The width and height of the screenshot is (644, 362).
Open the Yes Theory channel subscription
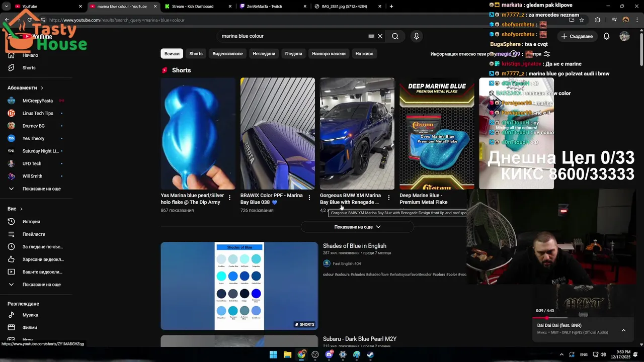[x=34, y=139]
